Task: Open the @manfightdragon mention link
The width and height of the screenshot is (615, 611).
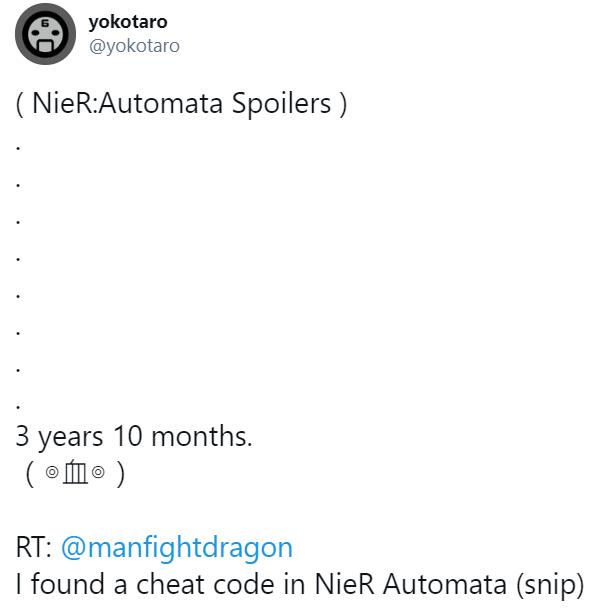Action: pos(177,548)
